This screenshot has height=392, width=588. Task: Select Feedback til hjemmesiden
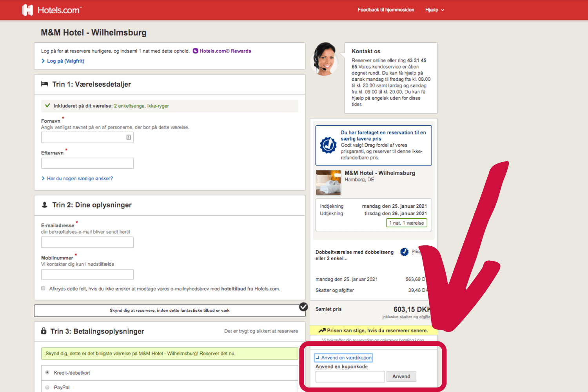click(386, 10)
